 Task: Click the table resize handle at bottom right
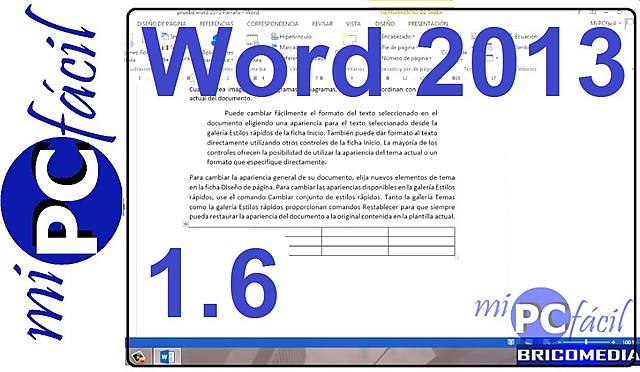(457, 257)
